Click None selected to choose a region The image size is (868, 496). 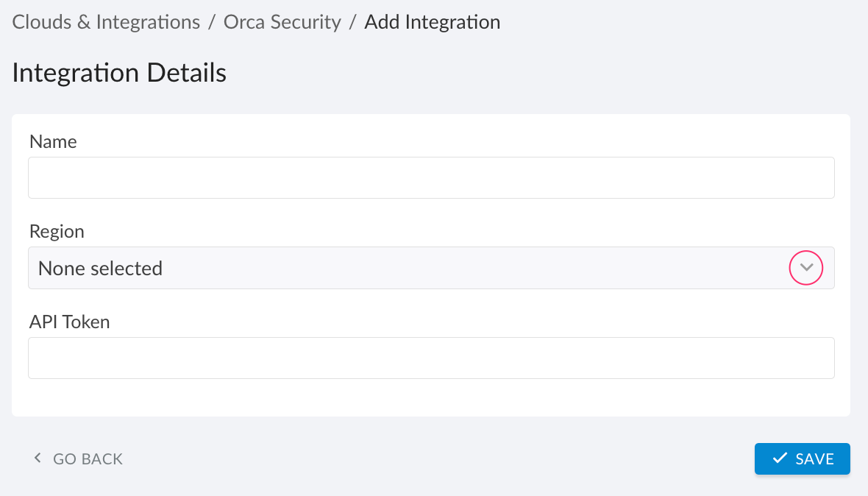(x=100, y=268)
